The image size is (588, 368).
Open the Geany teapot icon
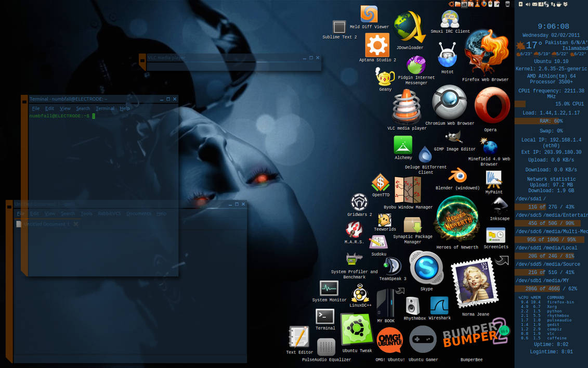coord(385,78)
